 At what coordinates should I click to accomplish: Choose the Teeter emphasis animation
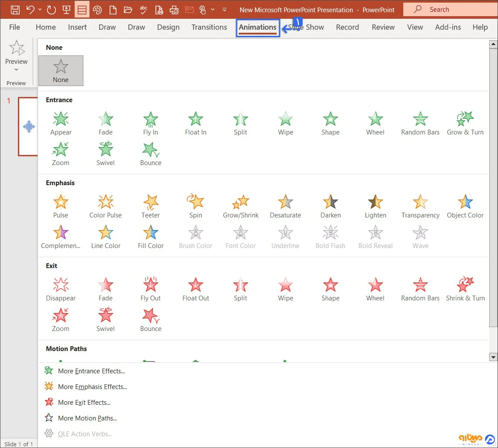(x=151, y=207)
